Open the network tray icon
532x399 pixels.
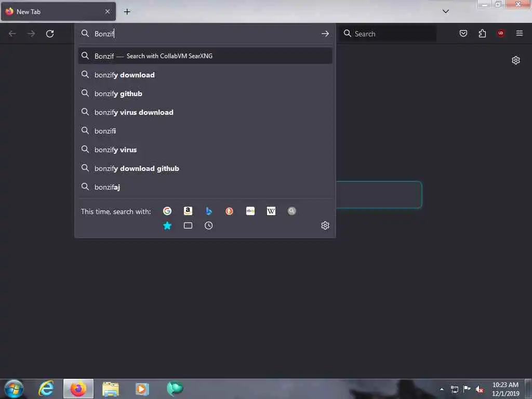coord(454,389)
